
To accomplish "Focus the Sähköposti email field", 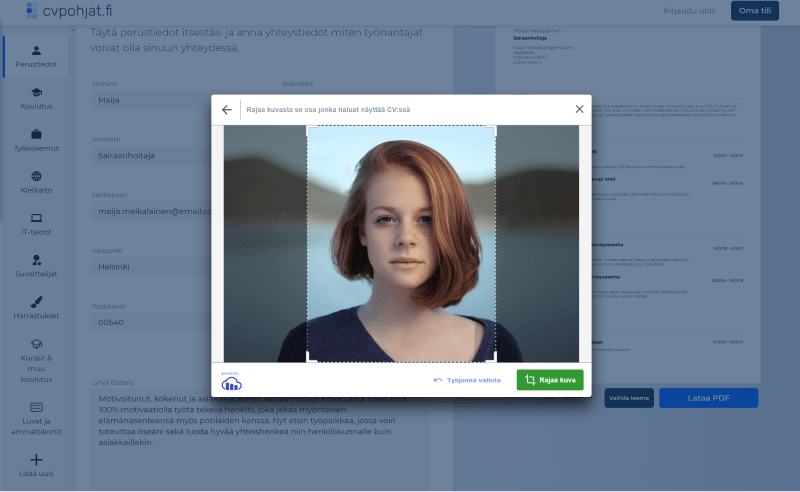I will pos(151,211).
